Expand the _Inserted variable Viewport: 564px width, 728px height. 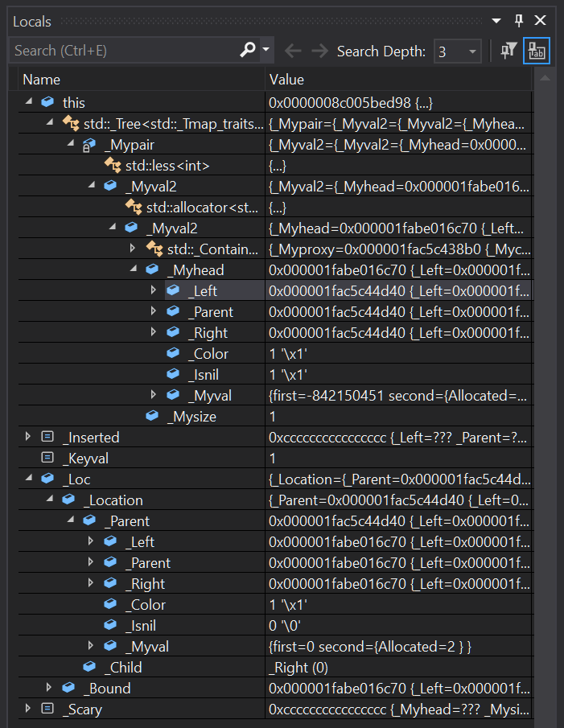click(28, 437)
